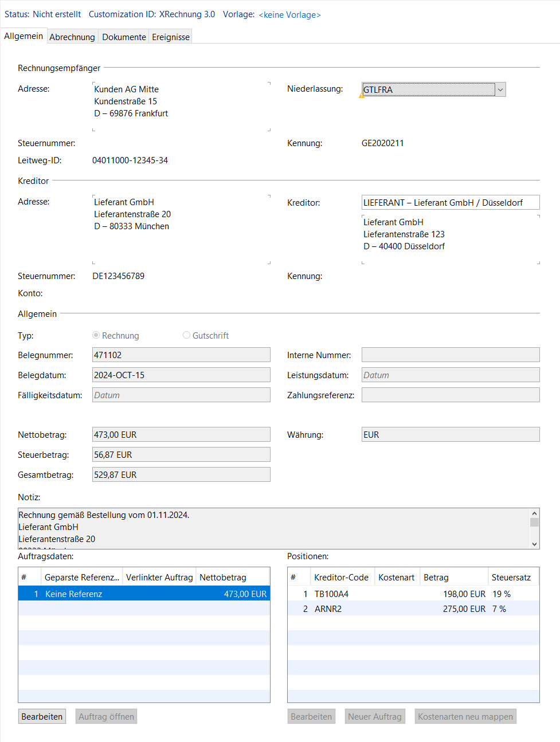The image size is (560, 742).
Task: Click the GTLFRA combo box value
Action: (428, 89)
